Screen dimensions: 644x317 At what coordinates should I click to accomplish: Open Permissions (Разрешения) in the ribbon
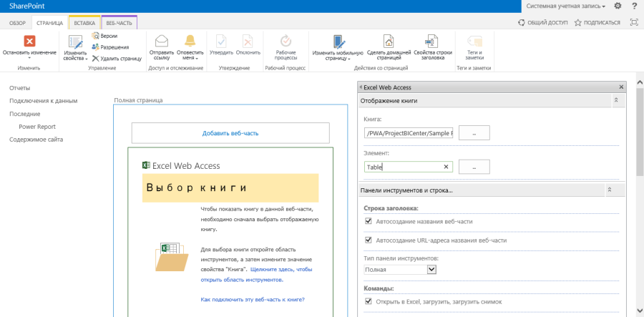click(110, 47)
